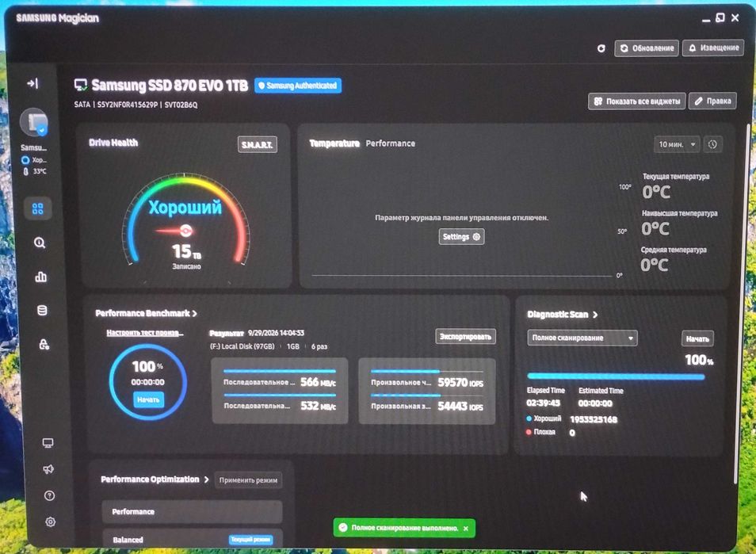Click the good sectors count 1953525168
The image size is (756, 554).
(x=594, y=419)
